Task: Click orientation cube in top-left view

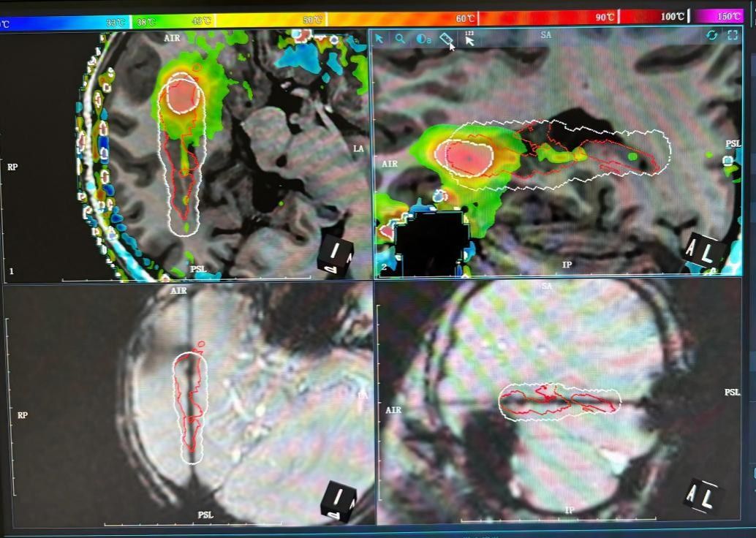Action: pos(336,256)
